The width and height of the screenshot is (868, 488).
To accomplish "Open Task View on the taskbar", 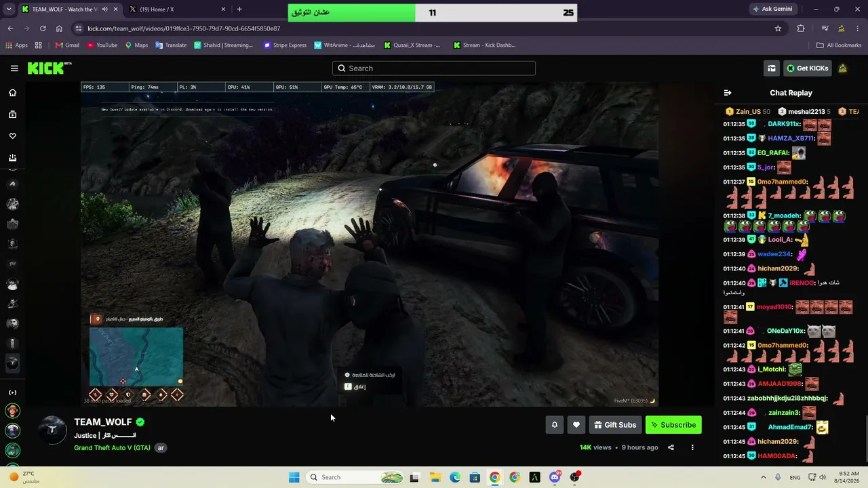I will coord(414,477).
